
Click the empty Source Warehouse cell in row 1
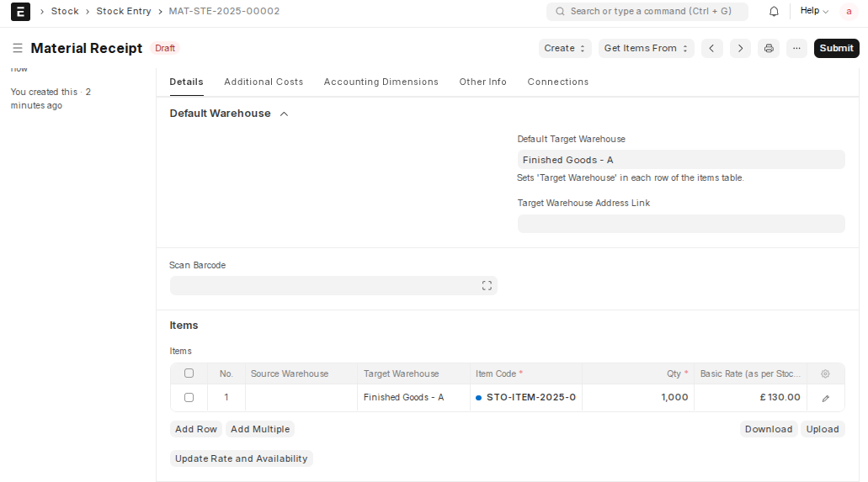(x=301, y=397)
